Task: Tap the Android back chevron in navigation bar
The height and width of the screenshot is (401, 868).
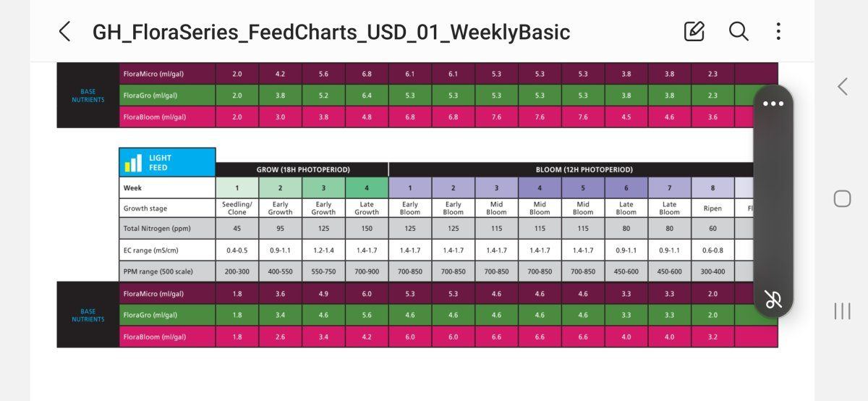Action: pyautogui.click(x=842, y=87)
